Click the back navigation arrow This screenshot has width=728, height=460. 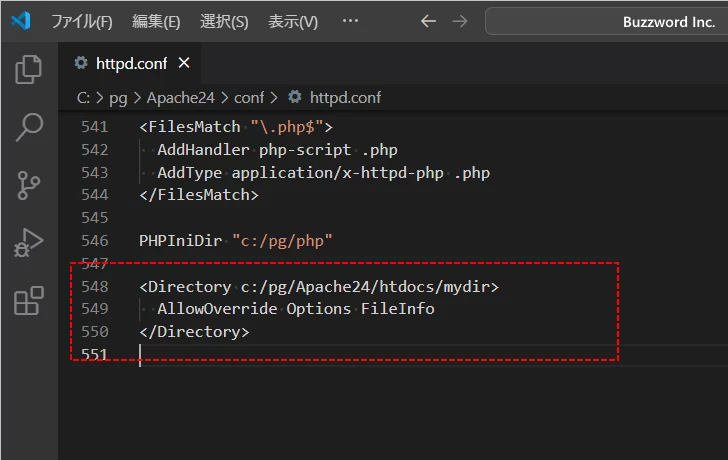(428, 21)
